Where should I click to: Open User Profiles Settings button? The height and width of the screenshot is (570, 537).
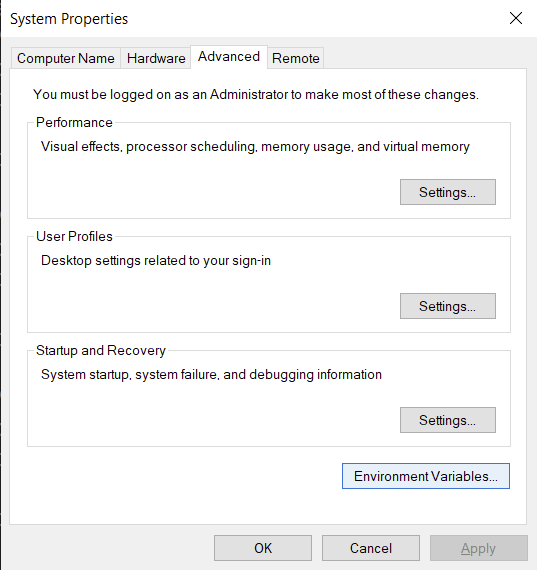pyautogui.click(x=448, y=306)
